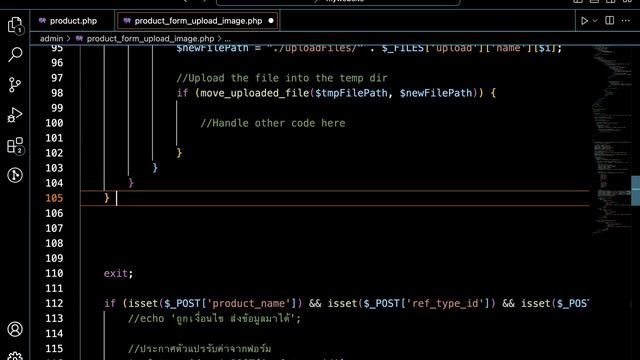Select line number 110 in gutter
Screen dimensions: 640x360
[54, 273]
